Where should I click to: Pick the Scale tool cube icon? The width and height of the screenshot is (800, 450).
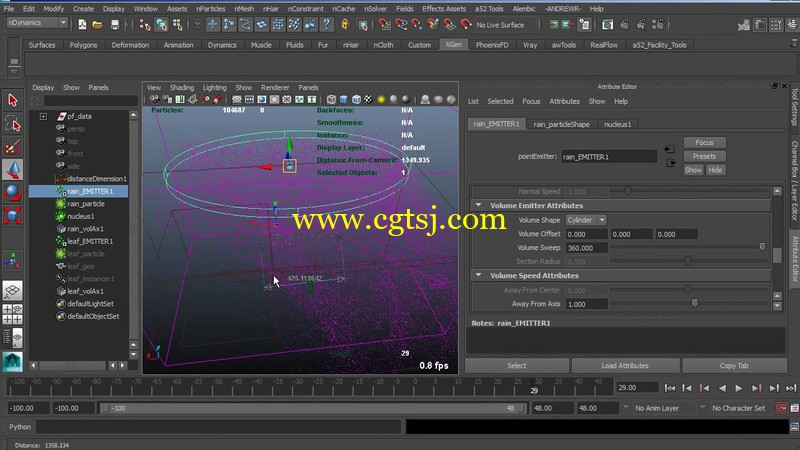13,215
